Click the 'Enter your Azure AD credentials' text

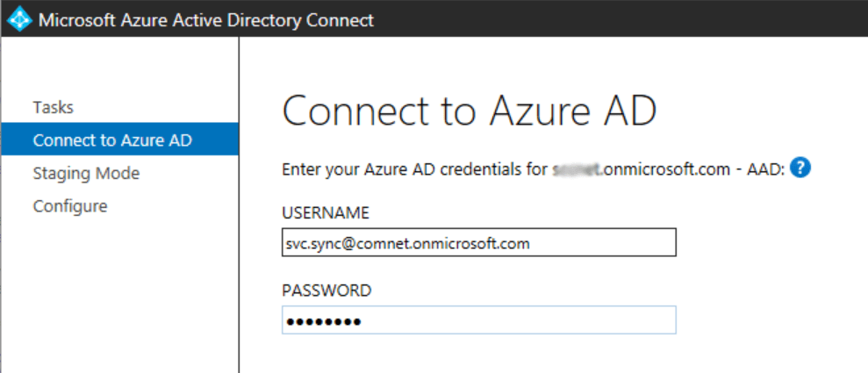click(412, 169)
